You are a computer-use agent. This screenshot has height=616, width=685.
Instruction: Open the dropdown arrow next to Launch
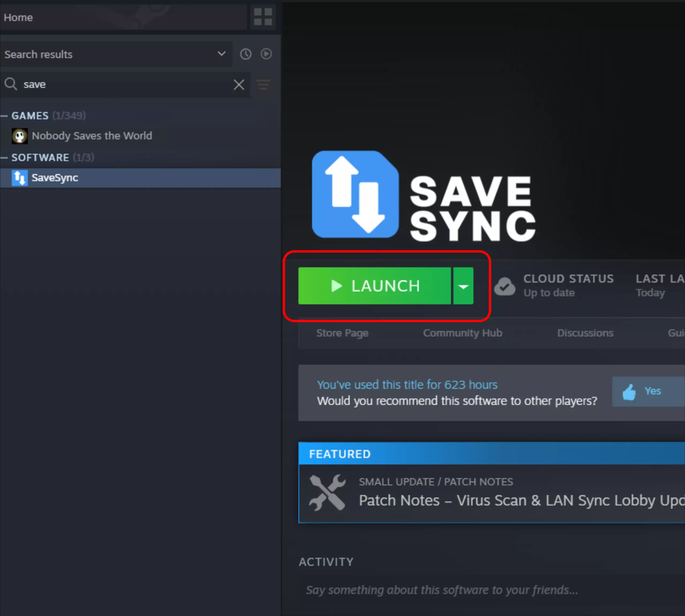463,286
